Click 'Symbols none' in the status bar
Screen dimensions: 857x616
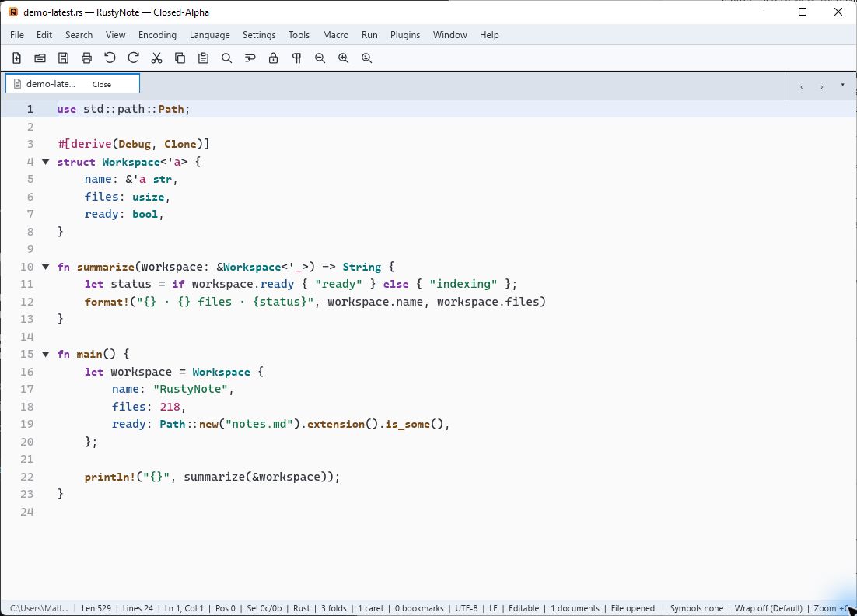(x=696, y=608)
